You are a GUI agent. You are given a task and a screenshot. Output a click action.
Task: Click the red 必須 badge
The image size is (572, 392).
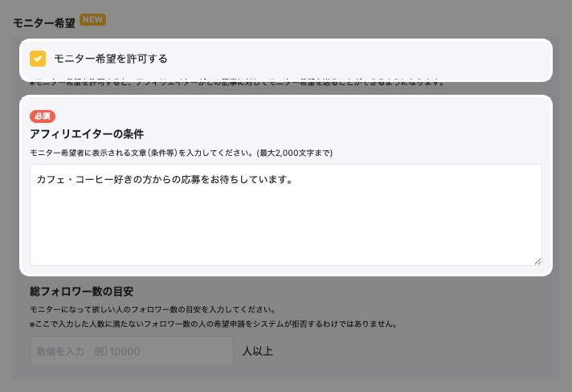43,116
